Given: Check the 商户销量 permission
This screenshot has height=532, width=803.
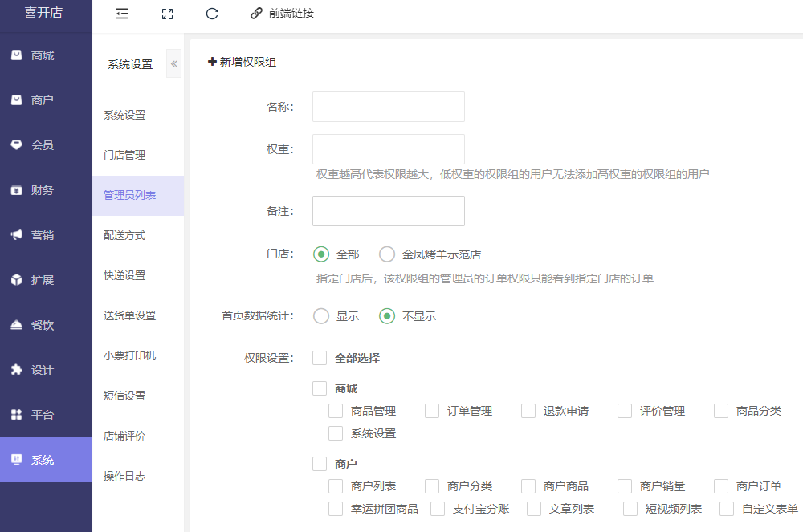Looking at the screenshot, I should (x=624, y=486).
